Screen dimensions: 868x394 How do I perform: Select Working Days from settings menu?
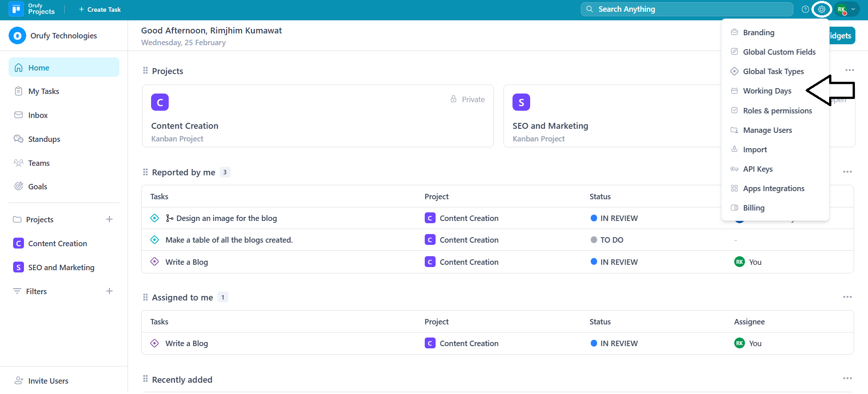tap(767, 91)
